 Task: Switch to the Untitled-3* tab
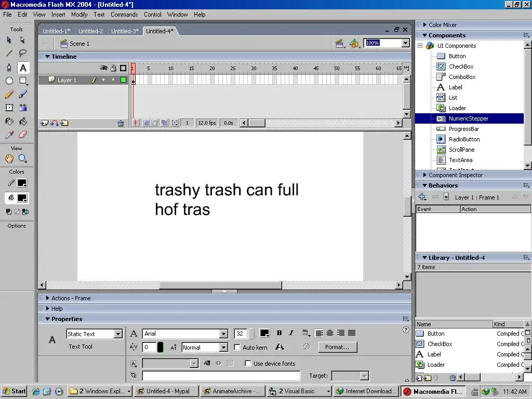(x=125, y=31)
